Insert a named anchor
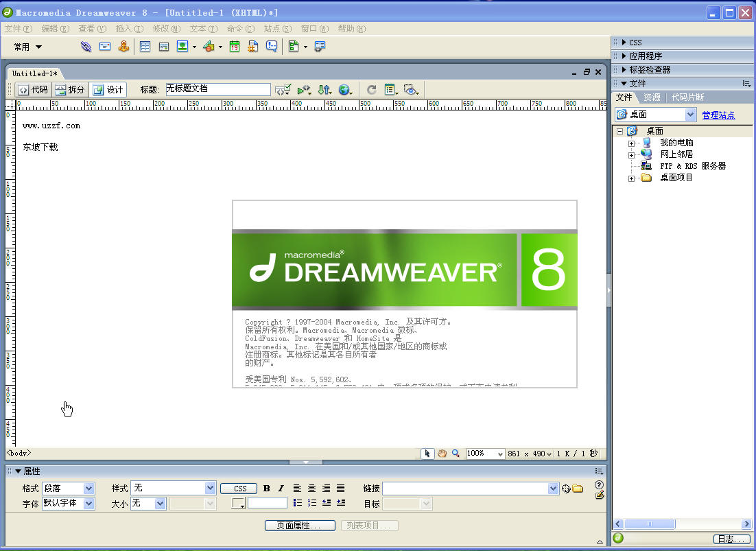Image resolution: width=756 pixels, height=551 pixels. pos(124,47)
